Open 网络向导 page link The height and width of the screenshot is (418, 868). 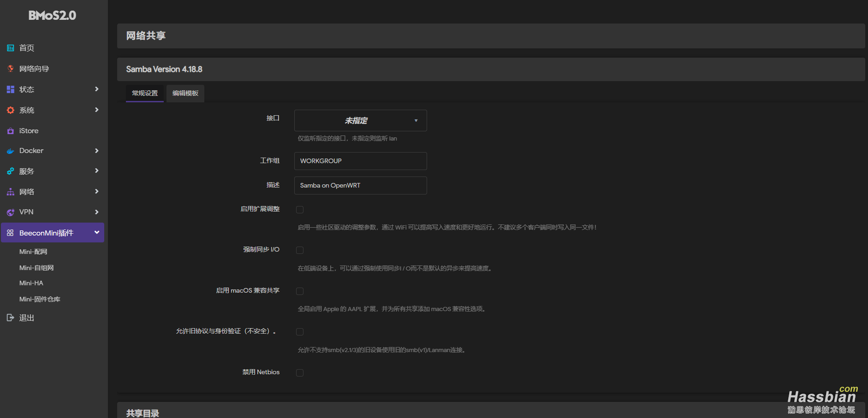(34, 69)
